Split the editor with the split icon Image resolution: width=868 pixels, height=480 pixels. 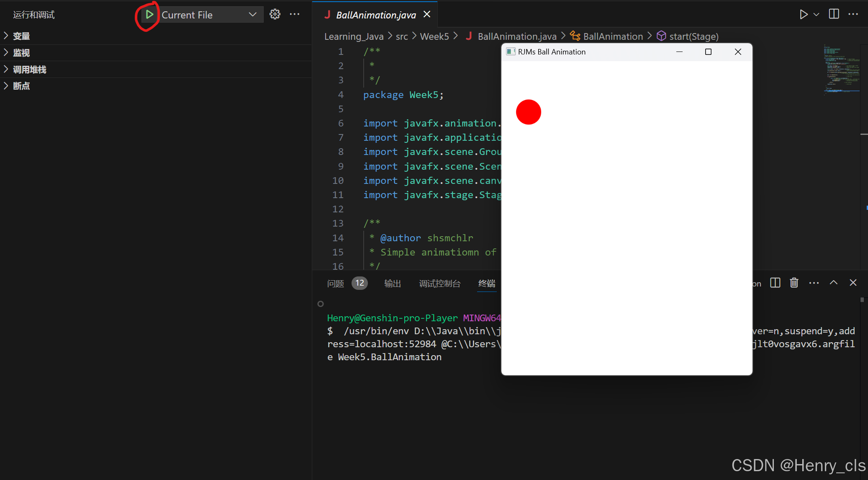pyautogui.click(x=834, y=15)
